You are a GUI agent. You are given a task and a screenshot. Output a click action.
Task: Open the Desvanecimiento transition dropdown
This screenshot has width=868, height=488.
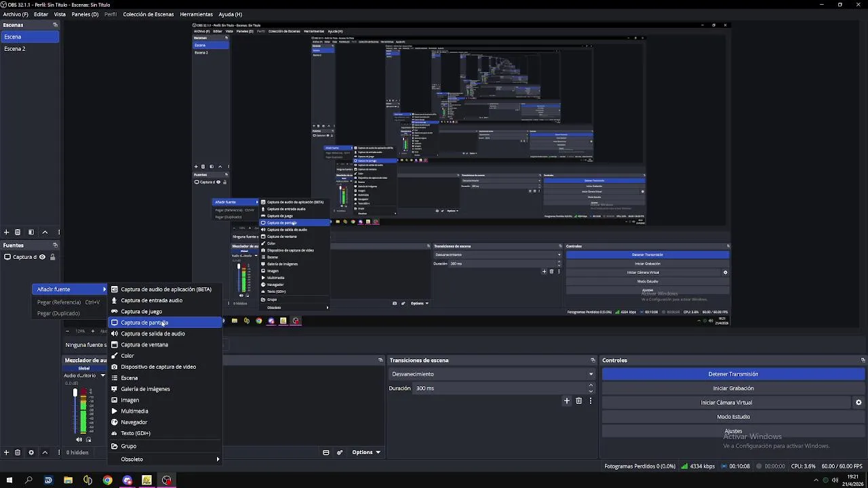tap(492, 374)
